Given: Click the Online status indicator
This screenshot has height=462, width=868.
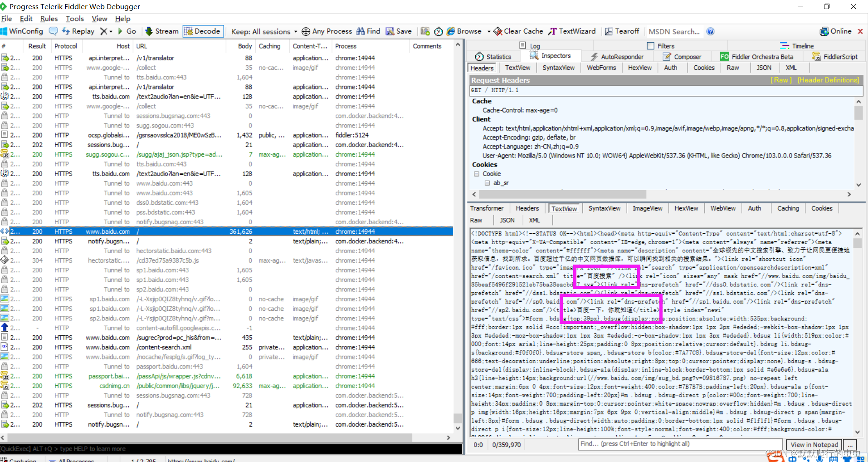Looking at the screenshot, I should 836,31.
